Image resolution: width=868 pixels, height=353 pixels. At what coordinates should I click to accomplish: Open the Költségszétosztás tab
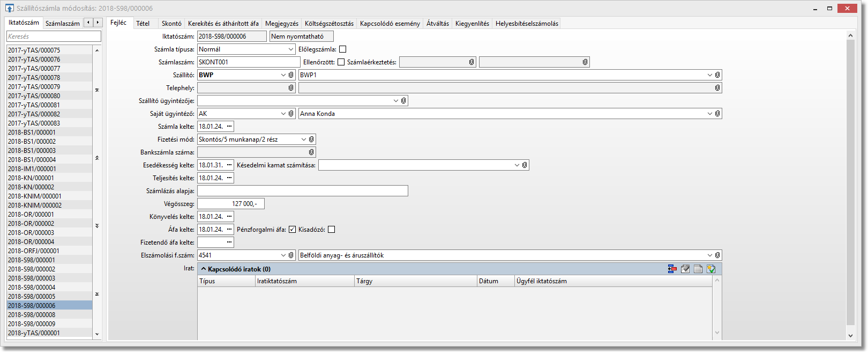(x=329, y=24)
